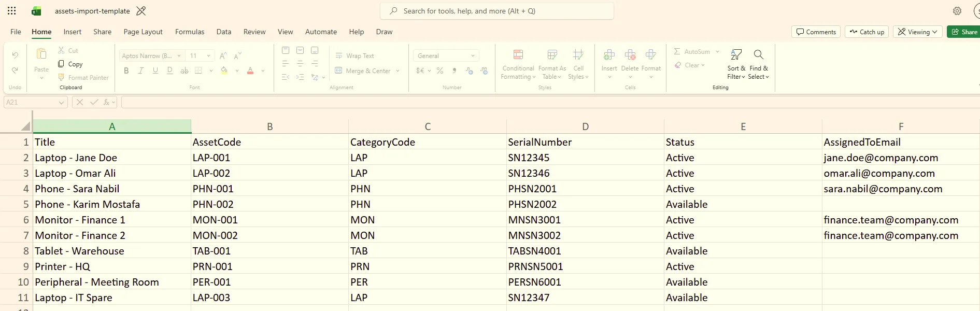Screen dimensions: 980x311
Task: Open the font name dropdown
Action: pos(179,56)
